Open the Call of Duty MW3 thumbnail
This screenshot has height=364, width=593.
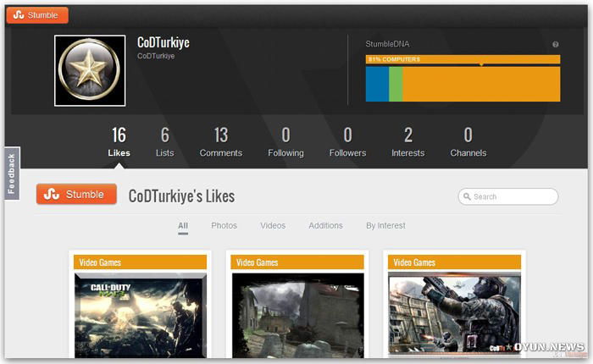141,315
